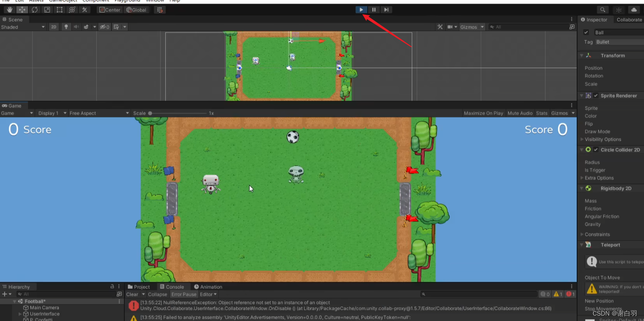
Task: Open Scene camera settings icon
Action: click(450, 27)
